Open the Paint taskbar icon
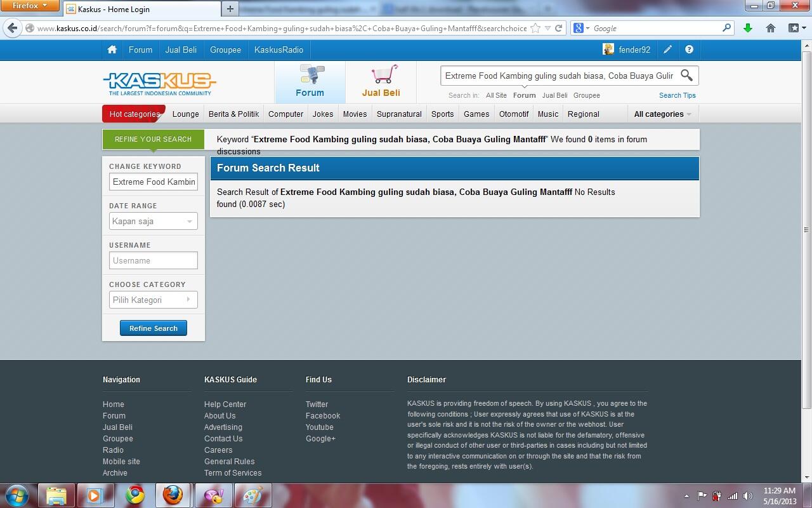Image resolution: width=812 pixels, height=508 pixels. pos(252,495)
